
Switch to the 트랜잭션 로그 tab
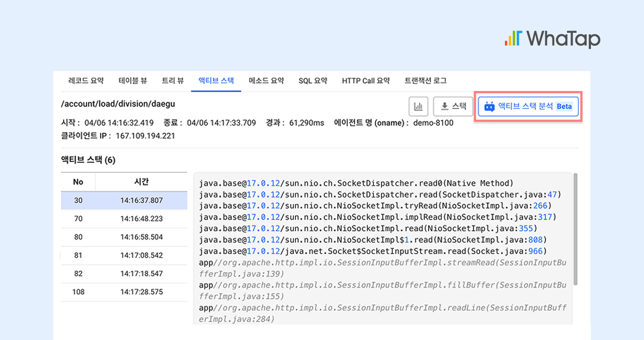425,81
